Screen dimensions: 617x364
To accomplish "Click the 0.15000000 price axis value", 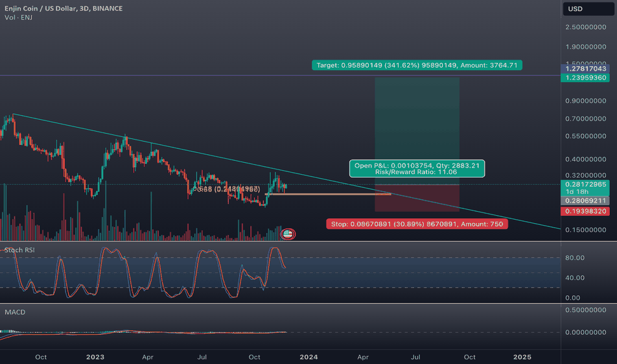I will click(585, 230).
